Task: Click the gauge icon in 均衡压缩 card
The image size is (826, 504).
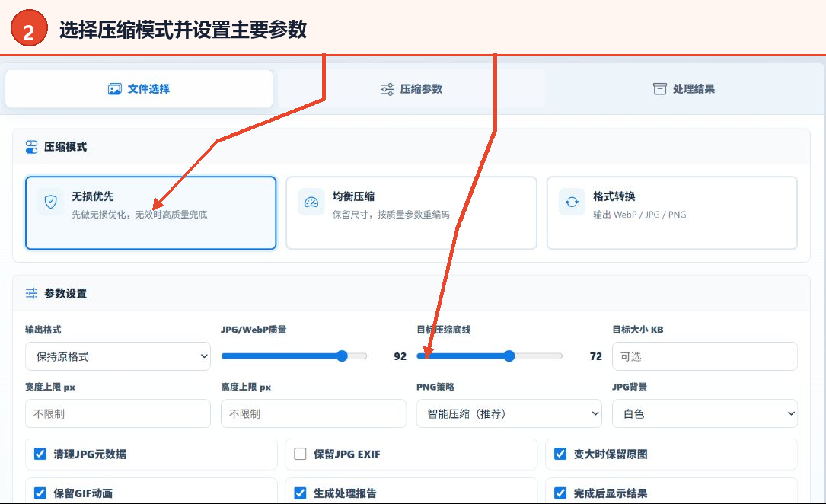Action: [311, 203]
